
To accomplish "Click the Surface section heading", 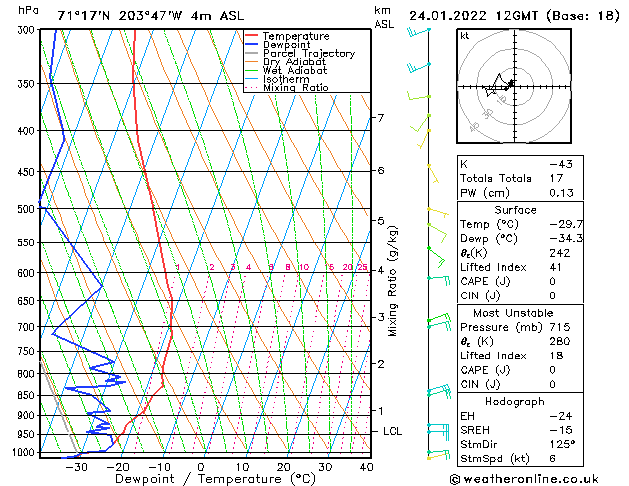I will click(515, 210).
